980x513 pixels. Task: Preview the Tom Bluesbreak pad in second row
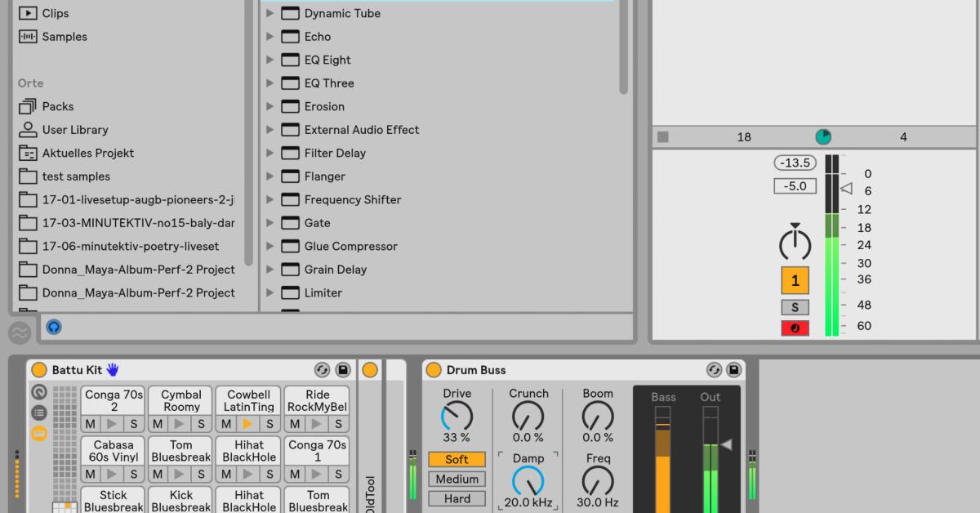[x=180, y=475]
